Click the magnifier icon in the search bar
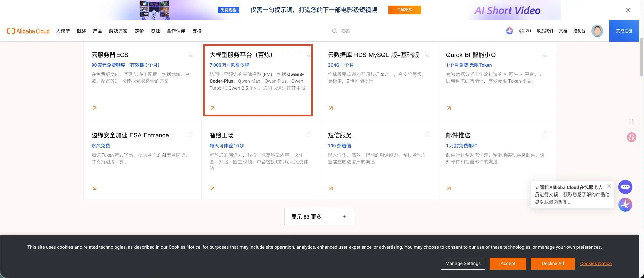Viewport: 644px width, 278px height. click(x=334, y=31)
